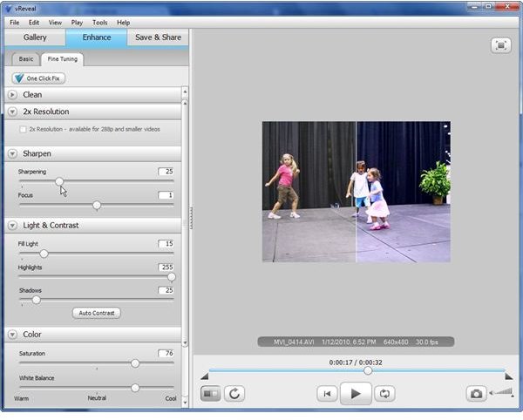Open the Play menu
Image resolution: width=523 pixels, height=420 pixels.
pyautogui.click(x=77, y=23)
